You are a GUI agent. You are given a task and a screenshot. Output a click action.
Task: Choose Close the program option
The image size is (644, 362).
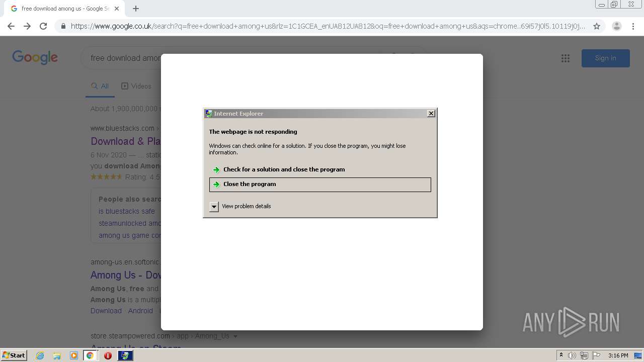tap(320, 185)
